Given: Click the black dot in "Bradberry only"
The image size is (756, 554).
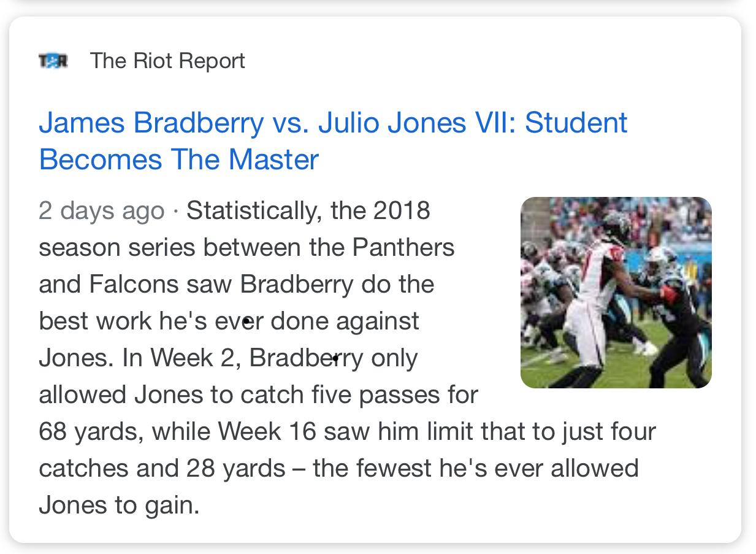Looking at the screenshot, I should pyautogui.click(x=335, y=356).
